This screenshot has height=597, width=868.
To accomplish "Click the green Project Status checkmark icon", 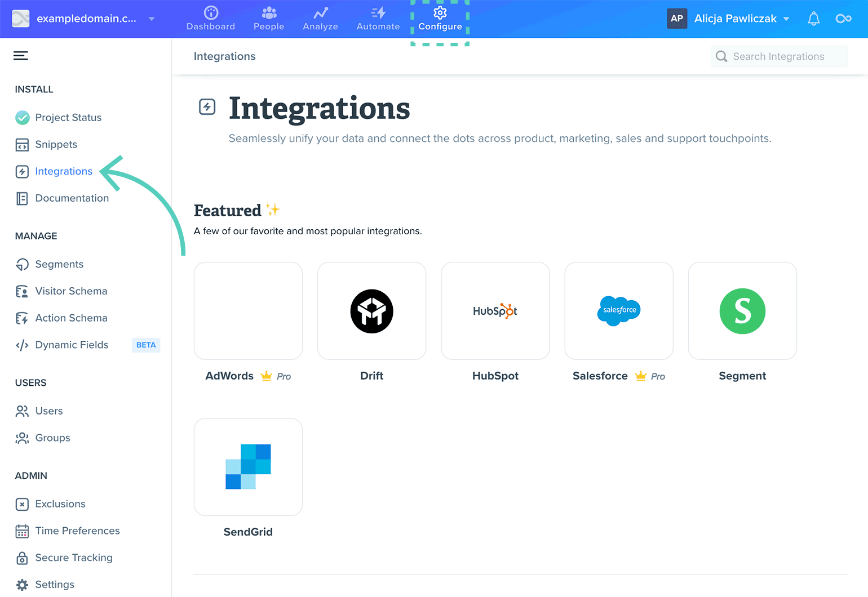I will (x=22, y=117).
